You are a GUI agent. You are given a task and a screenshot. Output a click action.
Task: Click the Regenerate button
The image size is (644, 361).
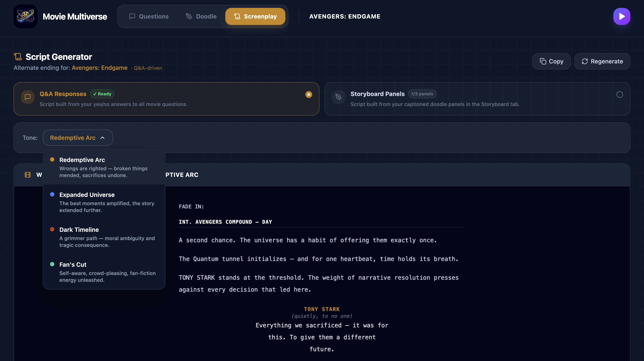tap(602, 62)
